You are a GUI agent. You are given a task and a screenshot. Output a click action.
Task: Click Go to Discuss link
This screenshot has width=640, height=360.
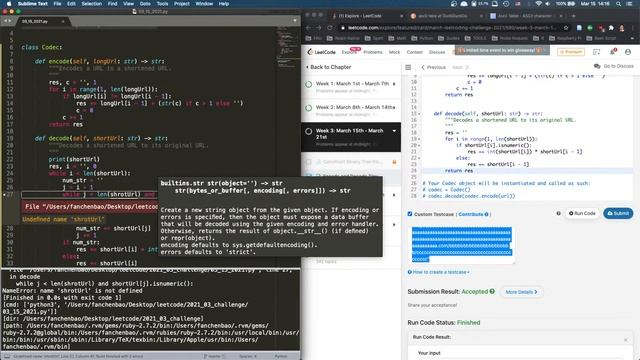point(618,66)
